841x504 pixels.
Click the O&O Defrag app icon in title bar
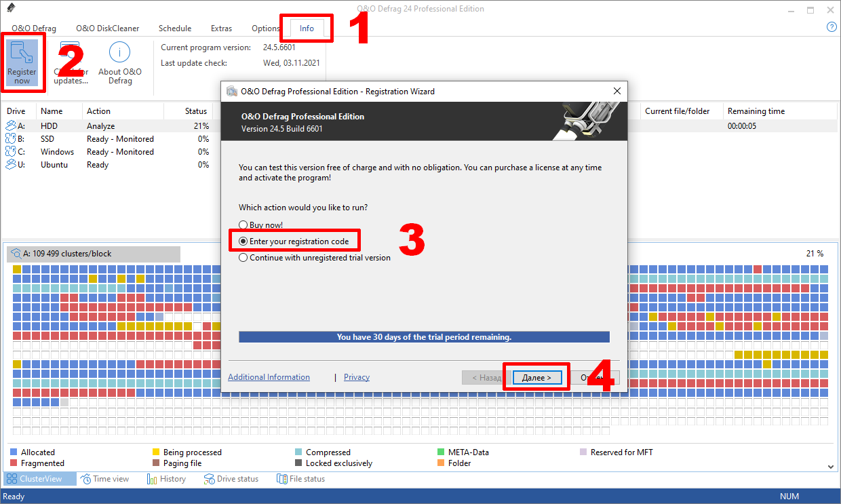[x=10, y=9]
